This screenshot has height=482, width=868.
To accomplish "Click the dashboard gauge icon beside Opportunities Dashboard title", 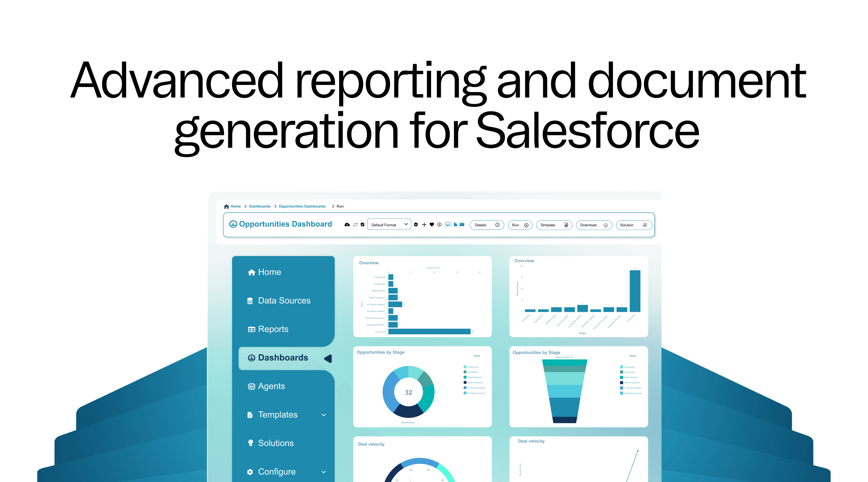I will click(x=233, y=224).
